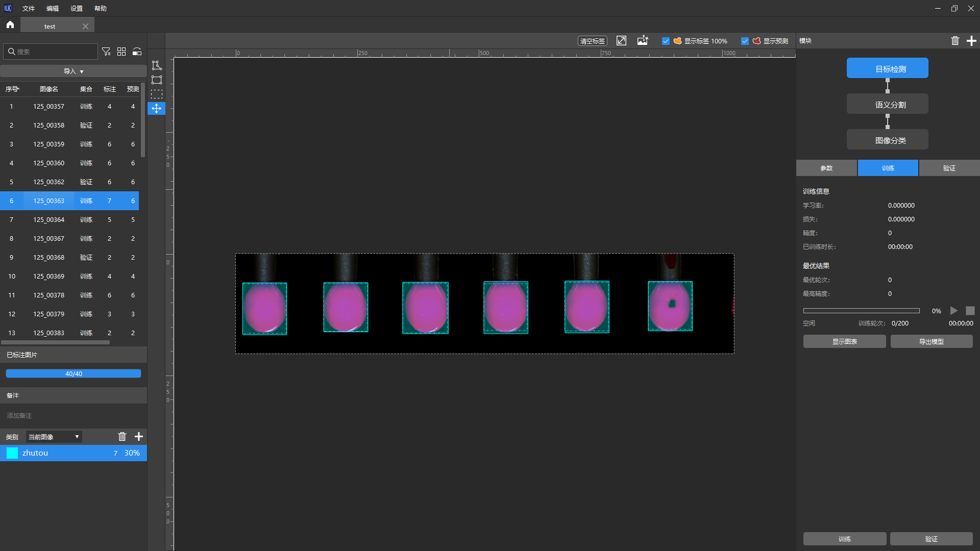
Task: Click the training progress bar at 0%
Action: point(861,311)
